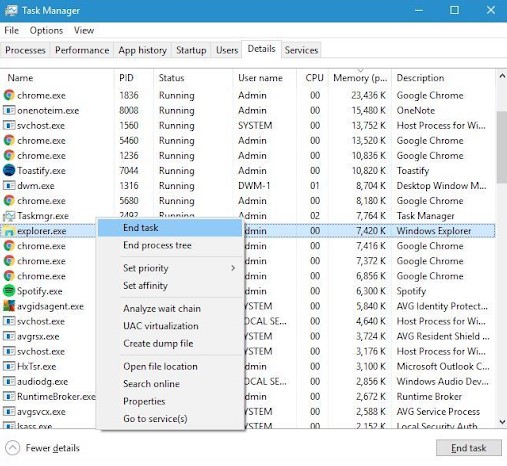Viewport: 507px width, 466px height.
Task: Click the Taskmgr.exe process icon
Action: [x=9, y=216]
